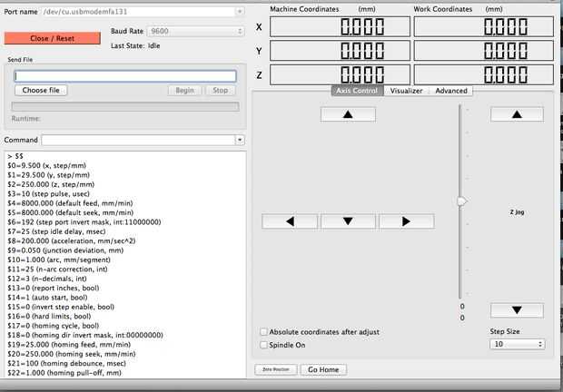Viewport: 563px width, 392px height.
Task: Click the Choose file button
Action: [41, 90]
